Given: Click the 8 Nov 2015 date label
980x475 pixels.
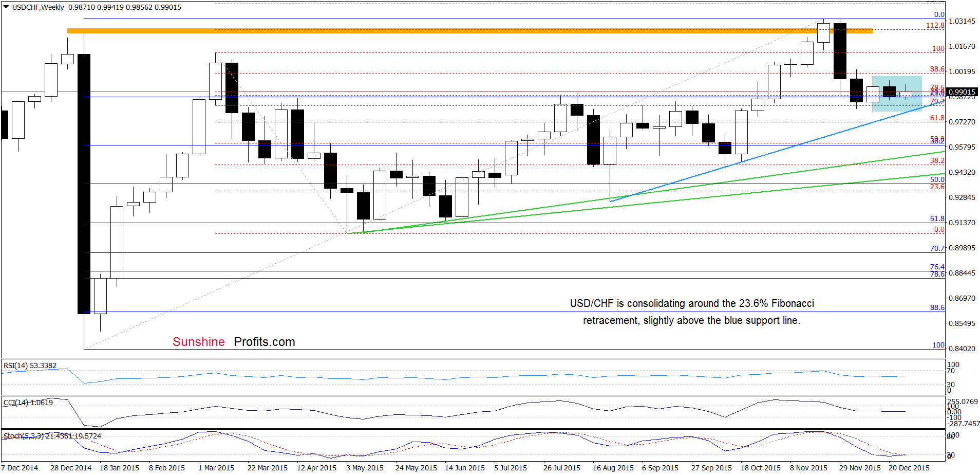Looking at the screenshot, I should (x=808, y=468).
